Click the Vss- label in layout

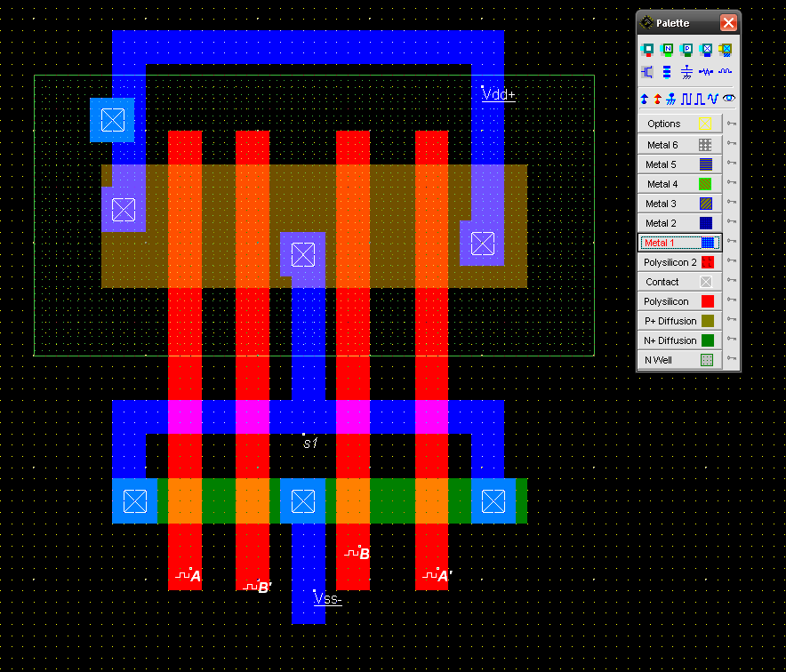[x=328, y=598]
